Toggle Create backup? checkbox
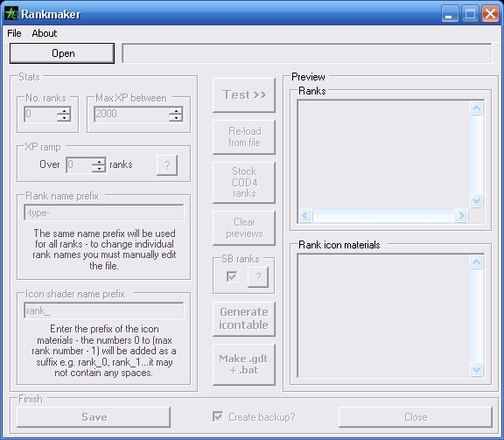 (218, 417)
